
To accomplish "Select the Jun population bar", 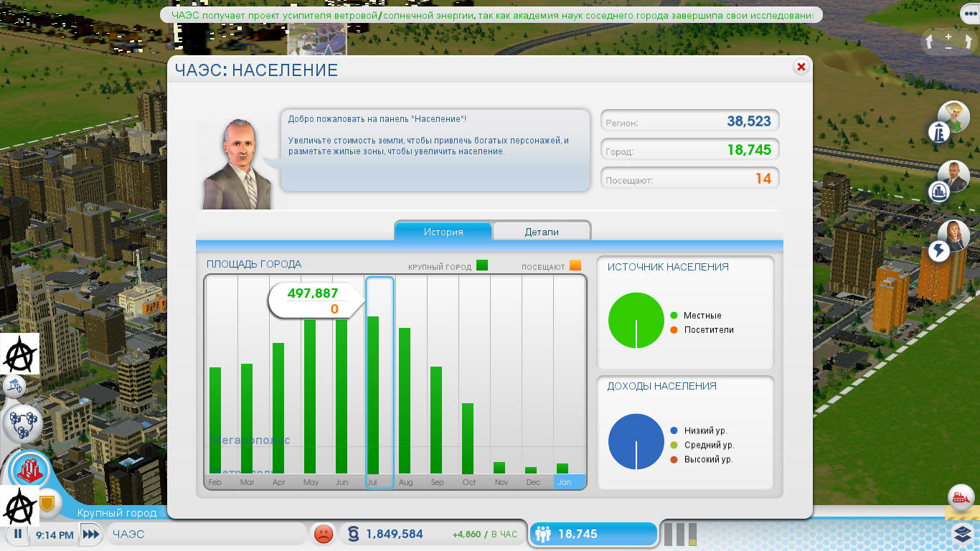I will point(341,397).
